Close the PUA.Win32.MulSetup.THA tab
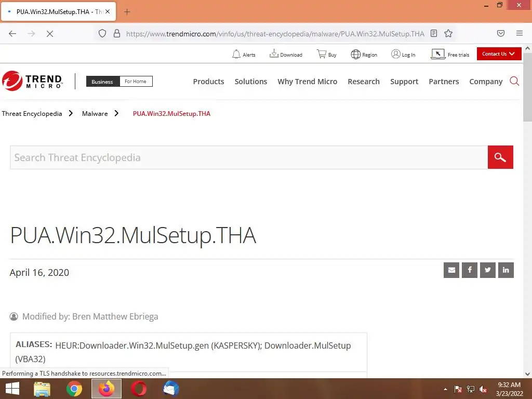 click(x=108, y=11)
